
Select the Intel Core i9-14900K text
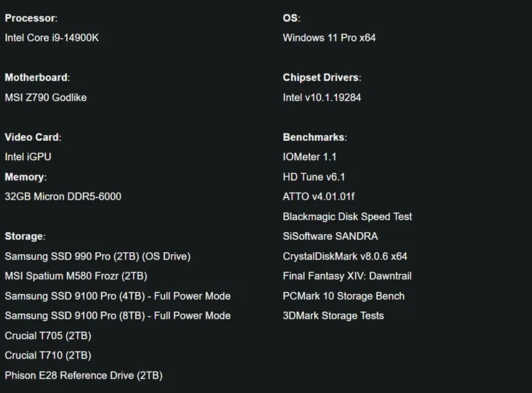pyautogui.click(x=52, y=37)
